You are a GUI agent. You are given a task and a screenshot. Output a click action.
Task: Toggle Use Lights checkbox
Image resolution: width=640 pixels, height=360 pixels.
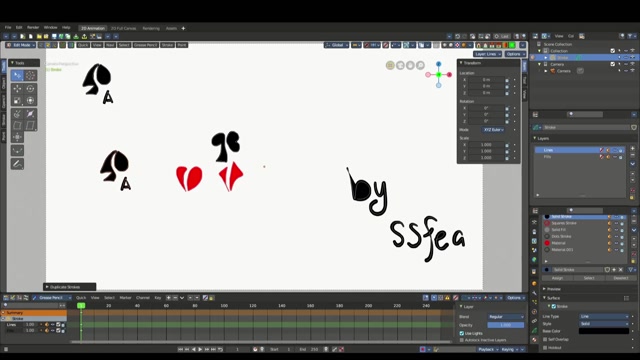point(462,333)
